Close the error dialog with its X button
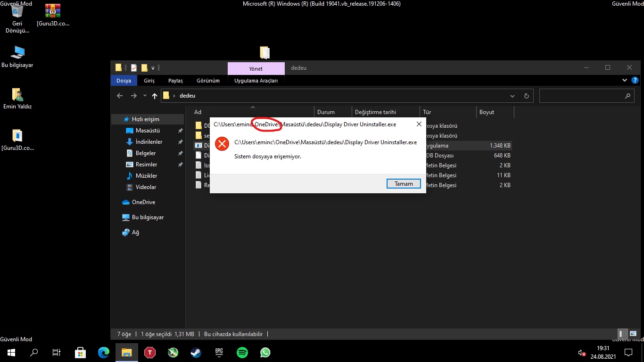The width and height of the screenshot is (644, 362). click(x=419, y=124)
